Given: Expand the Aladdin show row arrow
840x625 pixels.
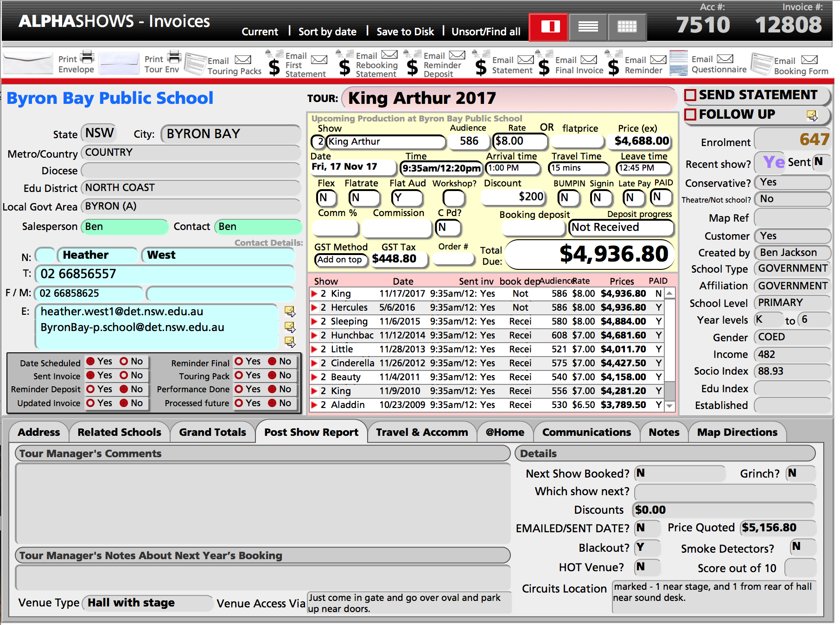Looking at the screenshot, I should click(314, 405).
